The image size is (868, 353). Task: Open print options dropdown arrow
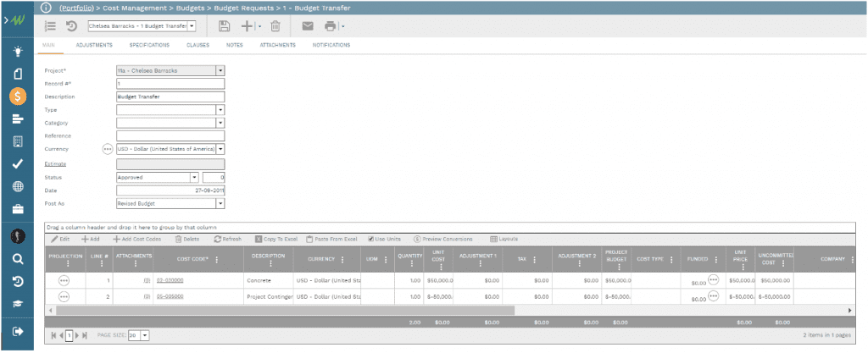(x=342, y=26)
